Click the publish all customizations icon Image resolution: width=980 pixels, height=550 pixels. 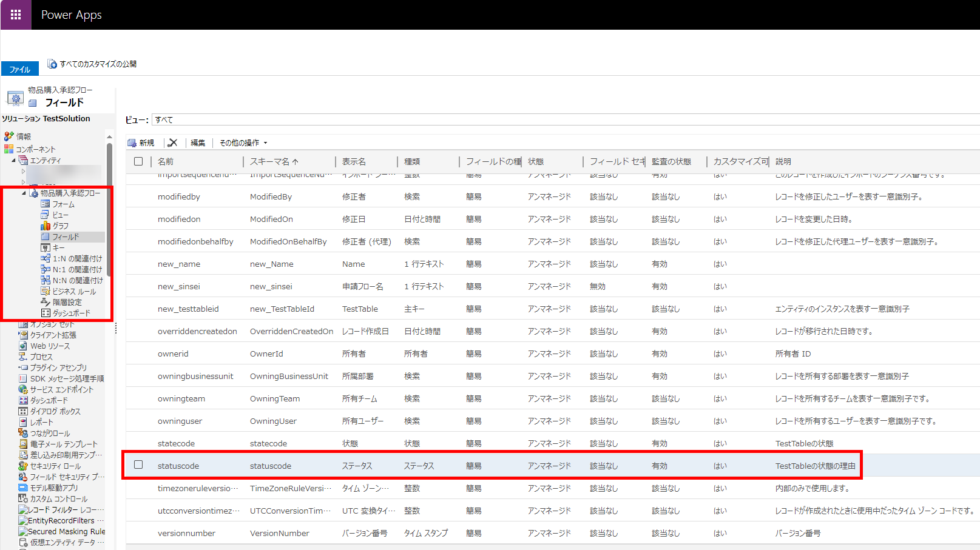(x=52, y=64)
